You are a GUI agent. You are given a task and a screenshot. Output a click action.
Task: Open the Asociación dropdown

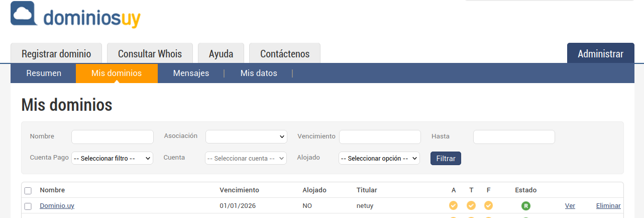pos(246,136)
